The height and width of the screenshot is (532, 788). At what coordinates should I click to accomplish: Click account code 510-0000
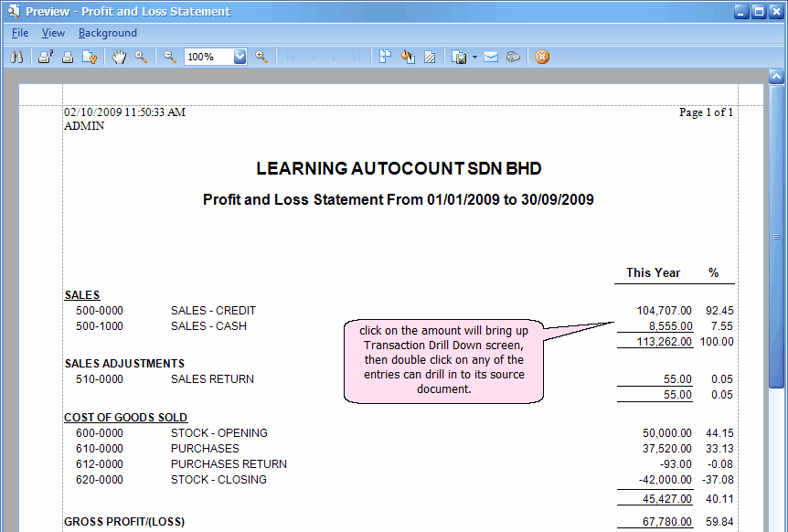pyautogui.click(x=100, y=378)
